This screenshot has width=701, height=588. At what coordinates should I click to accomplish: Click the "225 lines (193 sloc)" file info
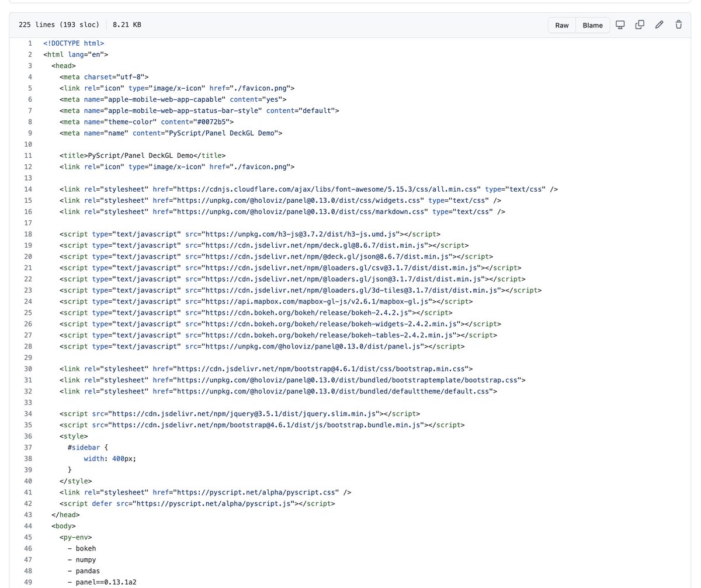tap(59, 25)
